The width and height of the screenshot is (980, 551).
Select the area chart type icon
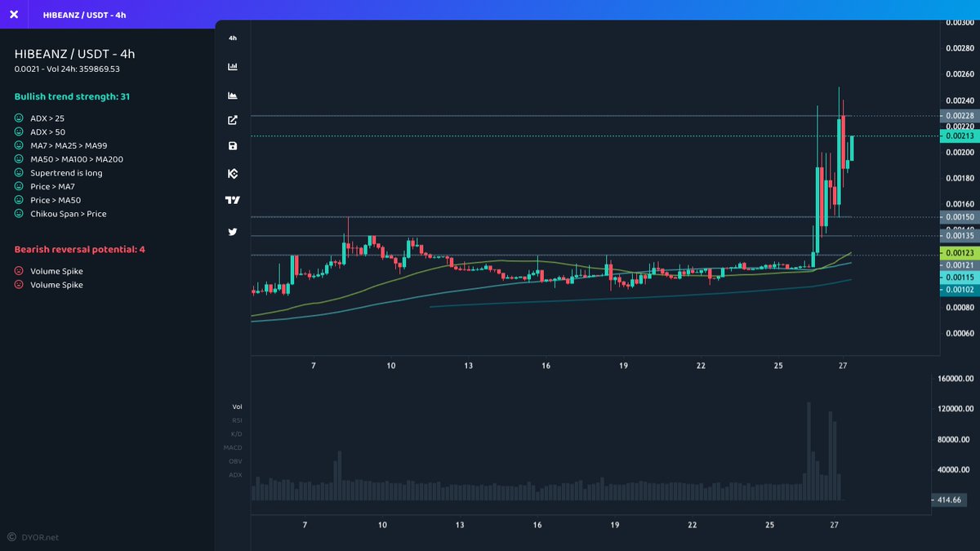tap(233, 96)
